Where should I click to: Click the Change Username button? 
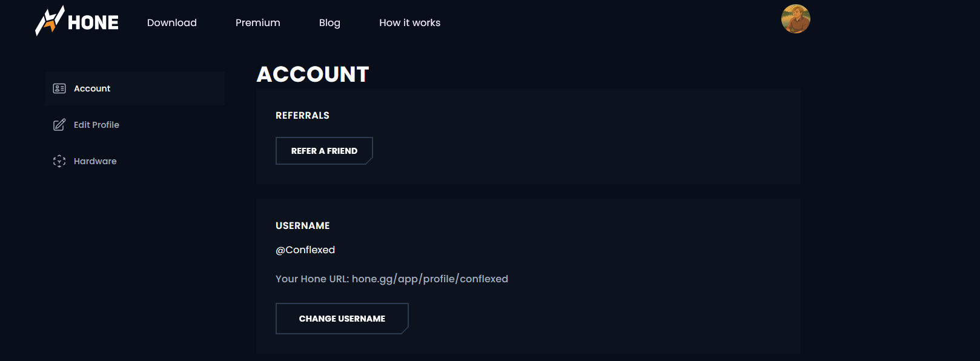click(342, 319)
